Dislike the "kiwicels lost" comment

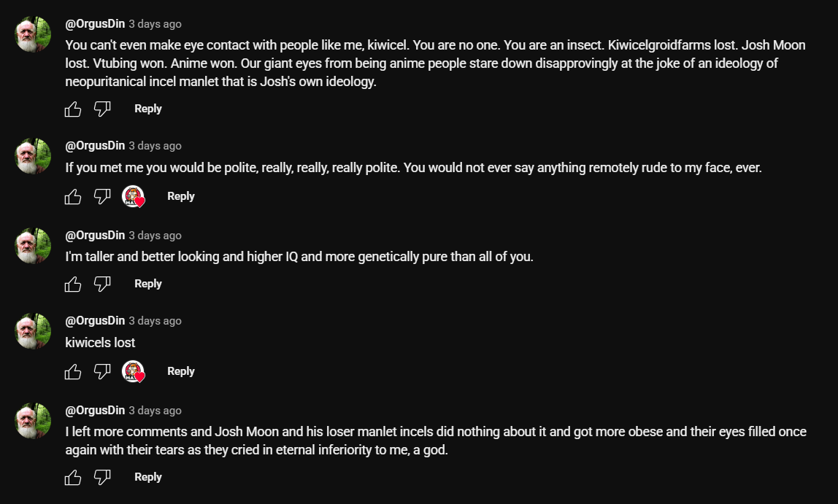(x=102, y=371)
